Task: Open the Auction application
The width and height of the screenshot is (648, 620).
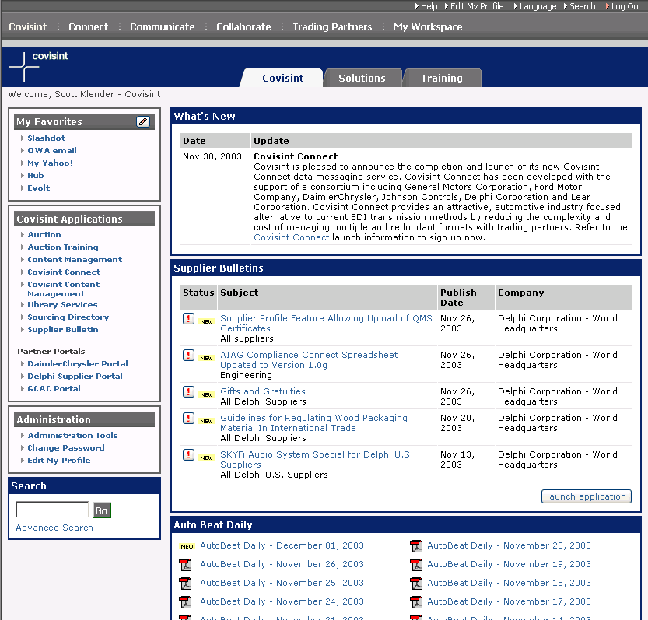Action: click(44, 235)
